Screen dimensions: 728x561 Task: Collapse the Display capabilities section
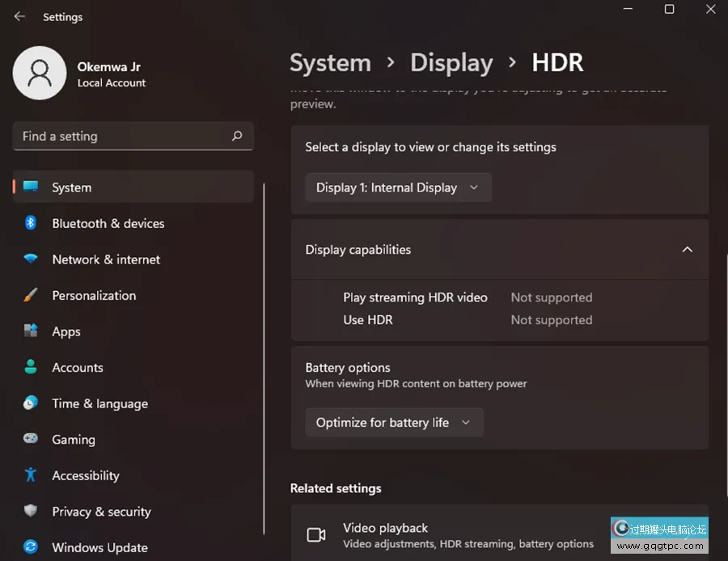(x=687, y=249)
